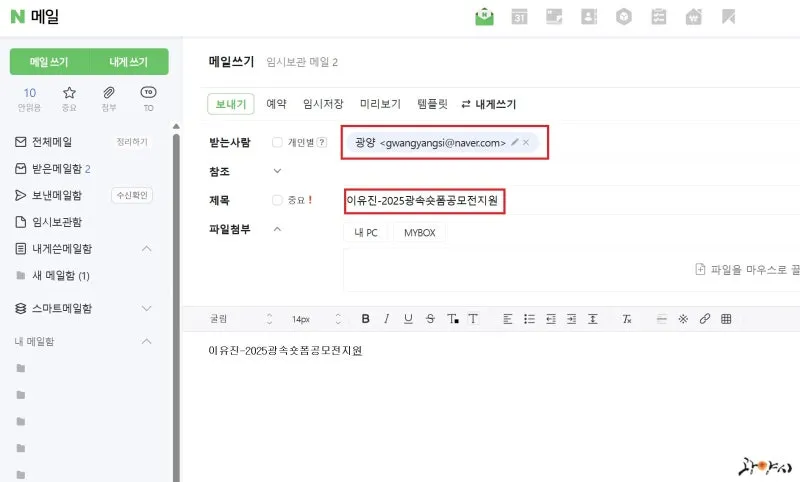Apply italic formatting in editor toolbar
The width and height of the screenshot is (800, 482).
[386, 319]
